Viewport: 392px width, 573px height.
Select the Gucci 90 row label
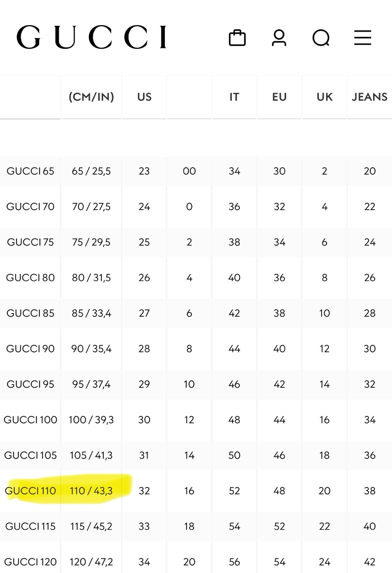(x=30, y=349)
